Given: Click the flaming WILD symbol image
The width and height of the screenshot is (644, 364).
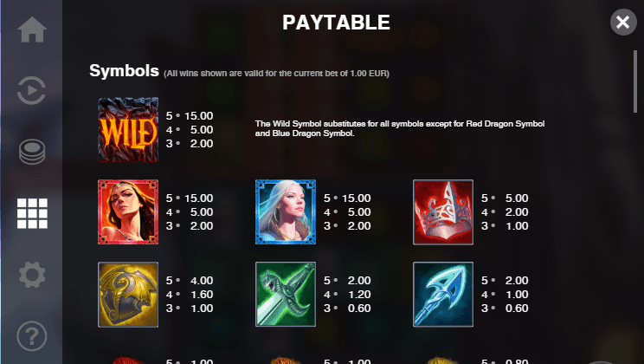Looking at the screenshot, I should pyautogui.click(x=128, y=129).
